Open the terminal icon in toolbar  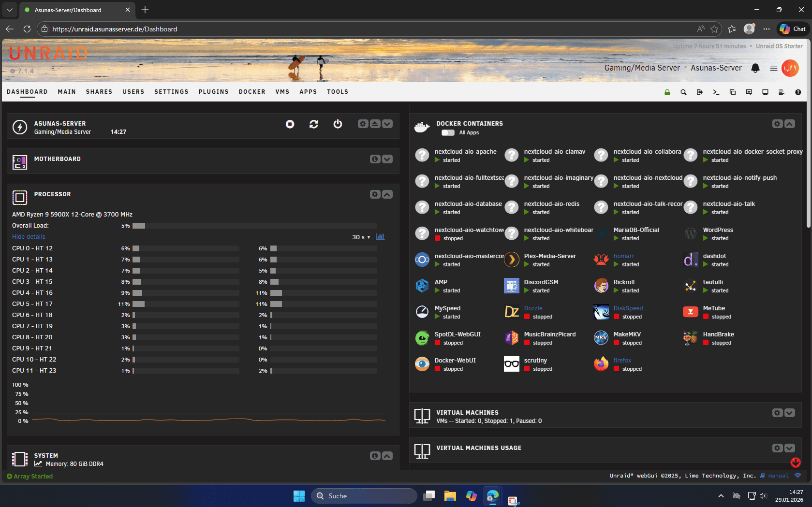716,92
